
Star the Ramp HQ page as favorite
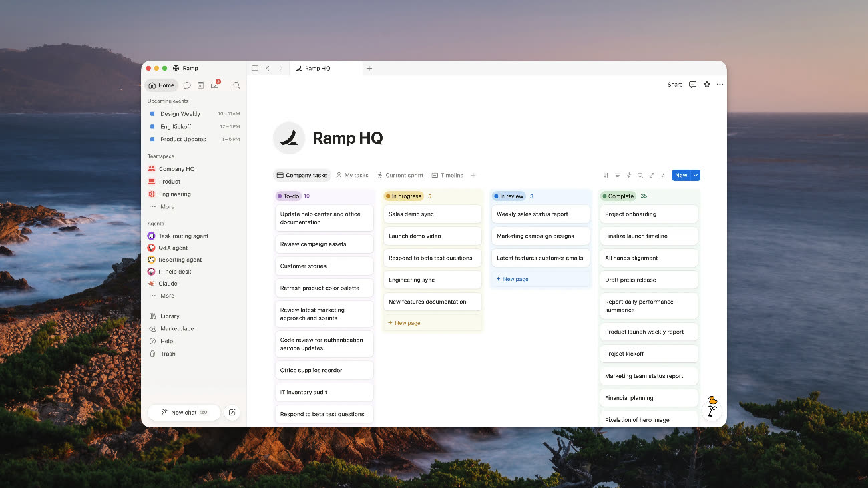coord(707,85)
